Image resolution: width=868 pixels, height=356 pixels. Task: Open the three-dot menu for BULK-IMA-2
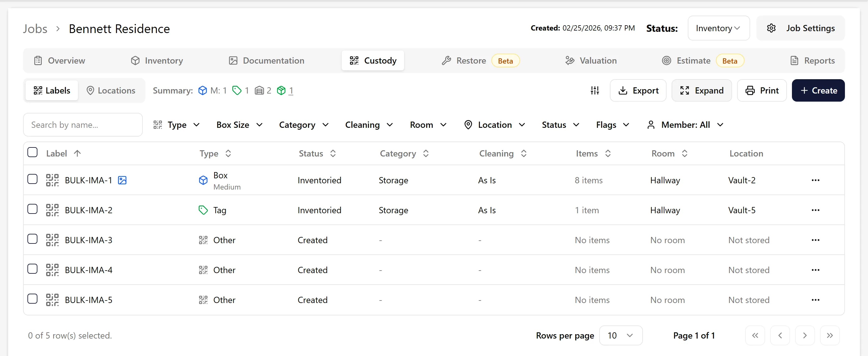point(815,210)
